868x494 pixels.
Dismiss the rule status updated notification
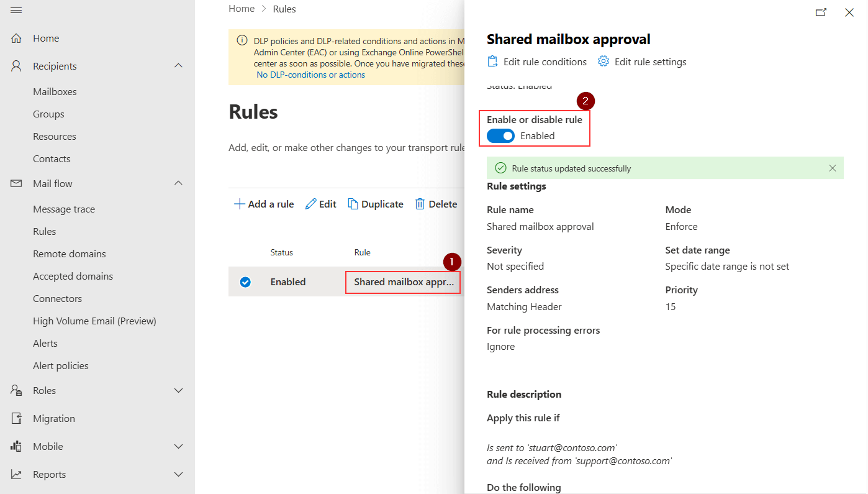click(x=833, y=168)
